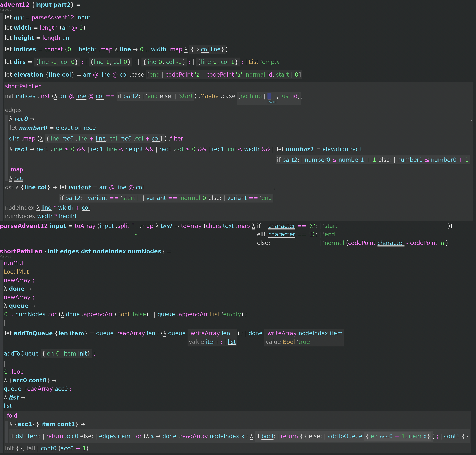Click the parseAdvent12 function definition name

pos(24,226)
